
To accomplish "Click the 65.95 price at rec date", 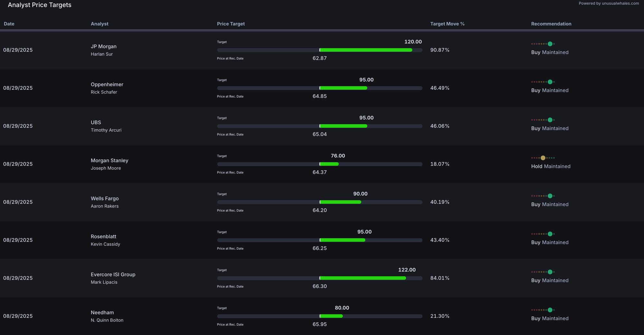I will click(320, 325).
